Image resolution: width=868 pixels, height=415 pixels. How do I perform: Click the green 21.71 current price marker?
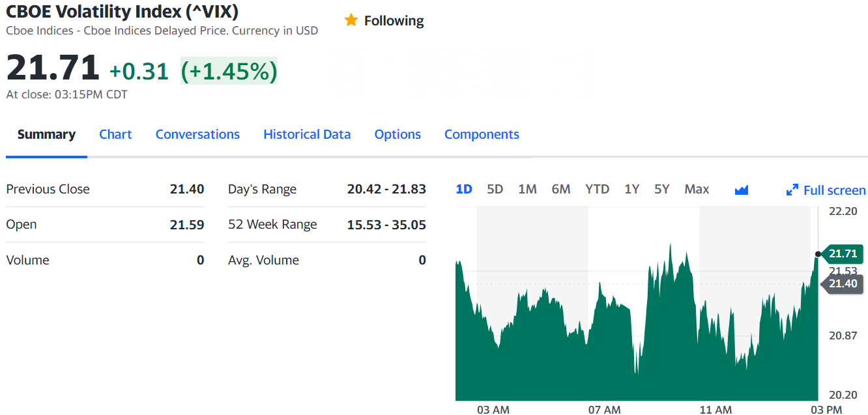click(x=843, y=253)
